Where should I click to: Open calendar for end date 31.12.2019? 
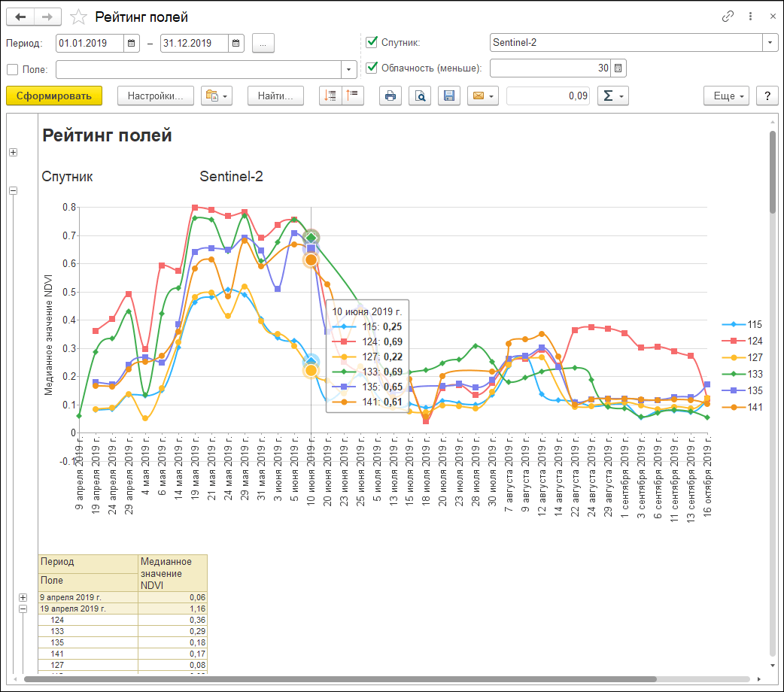[236, 44]
